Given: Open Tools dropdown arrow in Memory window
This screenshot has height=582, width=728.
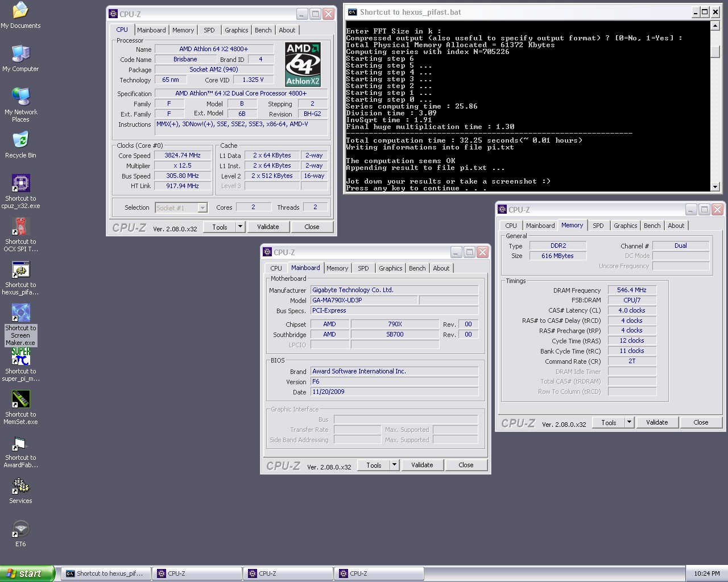Looking at the screenshot, I should (x=629, y=422).
